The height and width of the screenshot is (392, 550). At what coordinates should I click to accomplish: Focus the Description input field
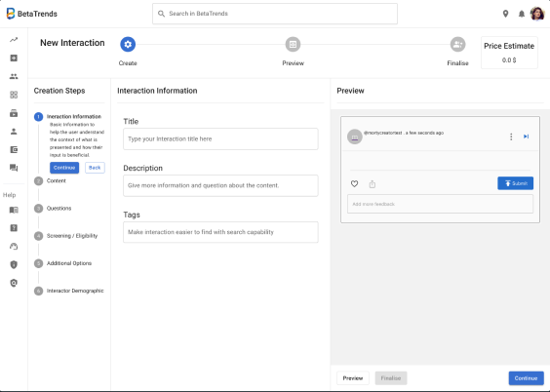[x=220, y=185]
